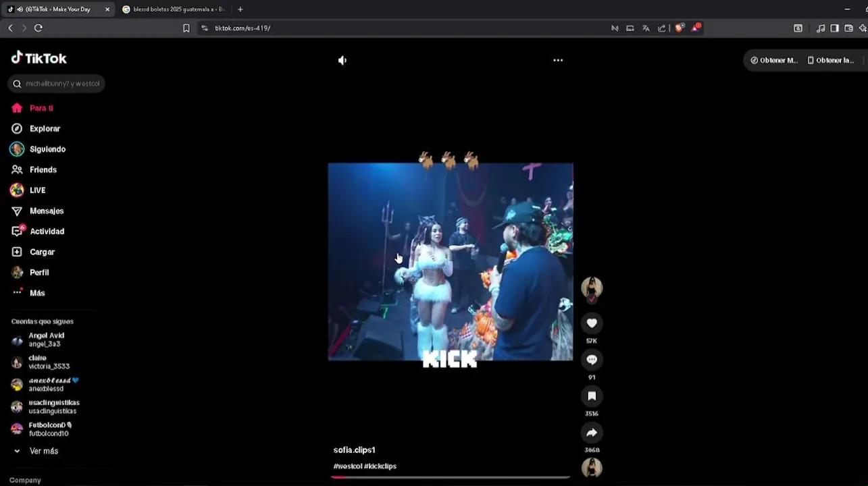This screenshot has height=486, width=868.
Task: Open the browser wallet icon
Action: [848, 28]
